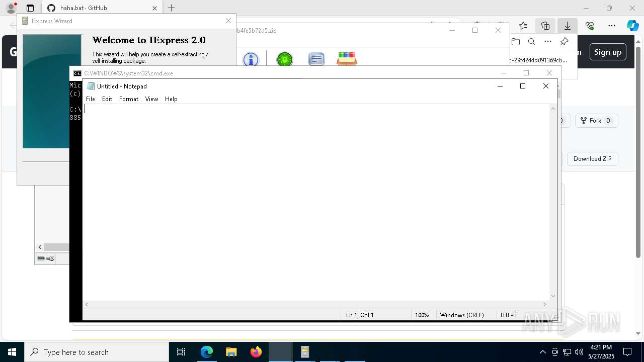Screen dimensions: 644x362
Task: Open the Edge profile avatar icon
Action: click(x=11, y=8)
